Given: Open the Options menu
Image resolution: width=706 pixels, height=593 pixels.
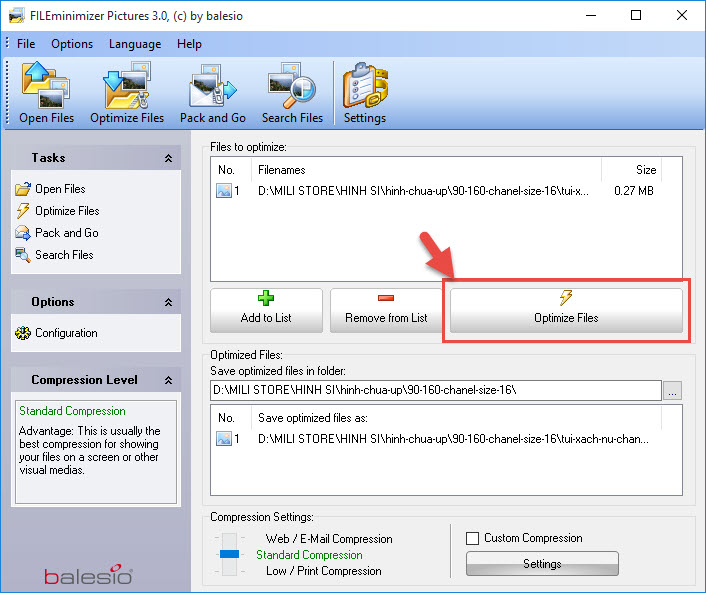Looking at the screenshot, I should [x=72, y=44].
